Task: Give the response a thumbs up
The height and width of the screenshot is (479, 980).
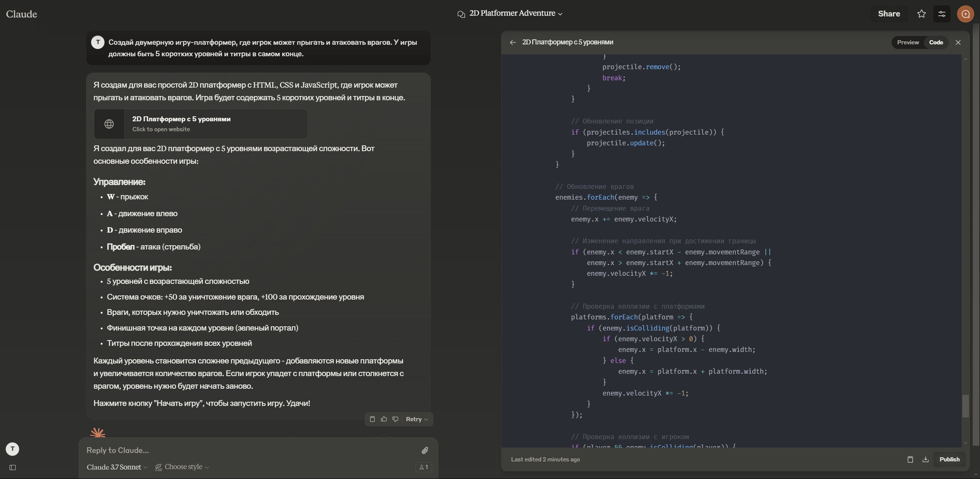Action: click(x=384, y=419)
